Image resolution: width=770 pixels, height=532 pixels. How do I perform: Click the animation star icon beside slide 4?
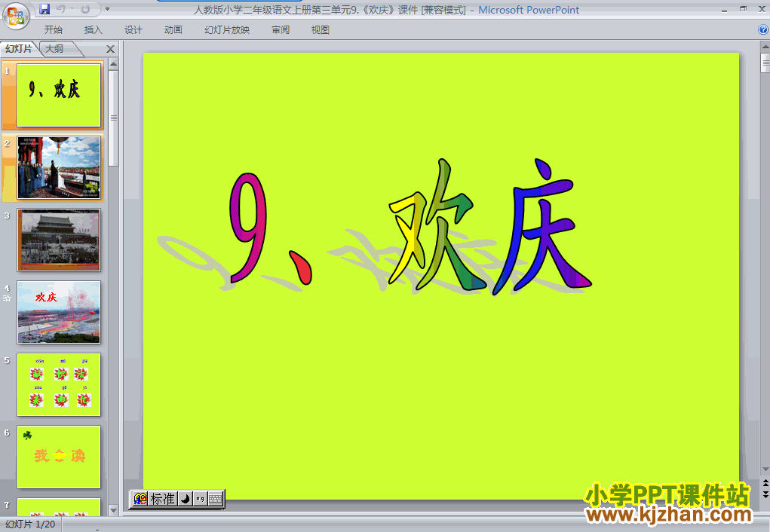click(x=7, y=298)
